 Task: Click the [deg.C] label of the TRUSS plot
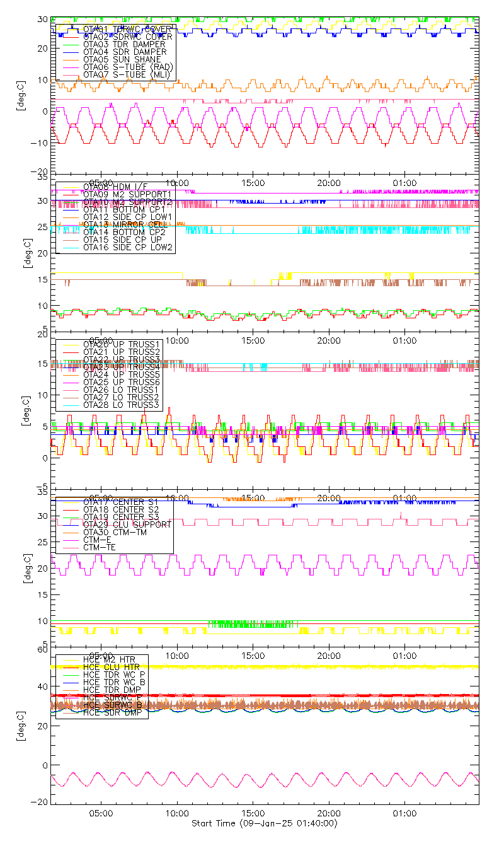pos(26,410)
